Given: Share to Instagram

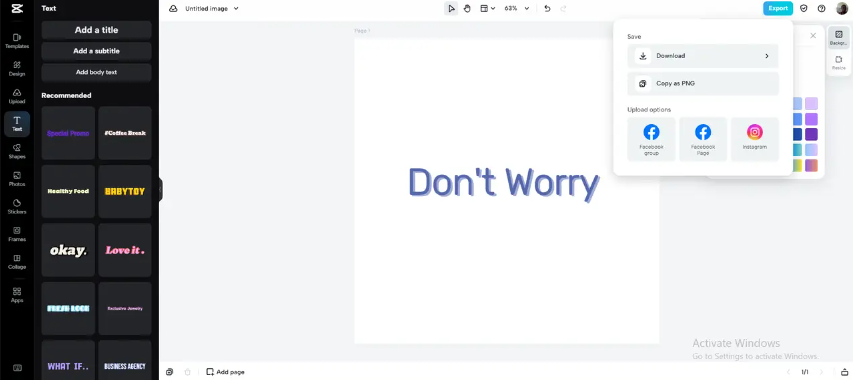Looking at the screenshot, I should point(755,139).
